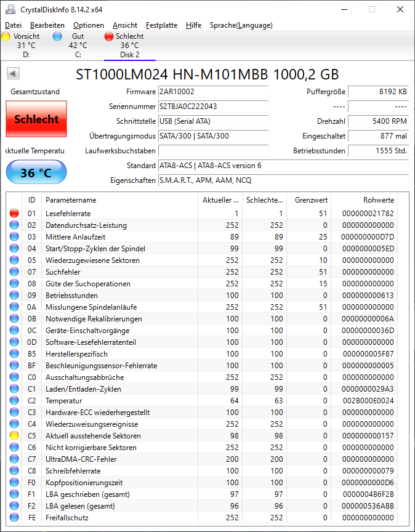Click the Grenzwert column header
415x532 pixels.
[x=309, y=200]
